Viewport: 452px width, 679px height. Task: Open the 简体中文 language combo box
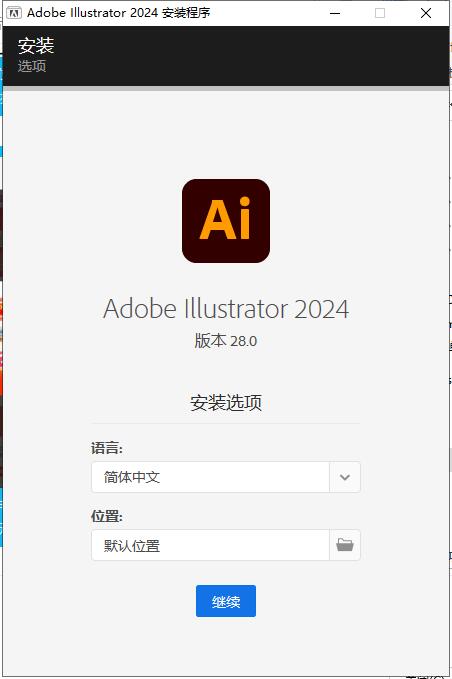point(226,477)
